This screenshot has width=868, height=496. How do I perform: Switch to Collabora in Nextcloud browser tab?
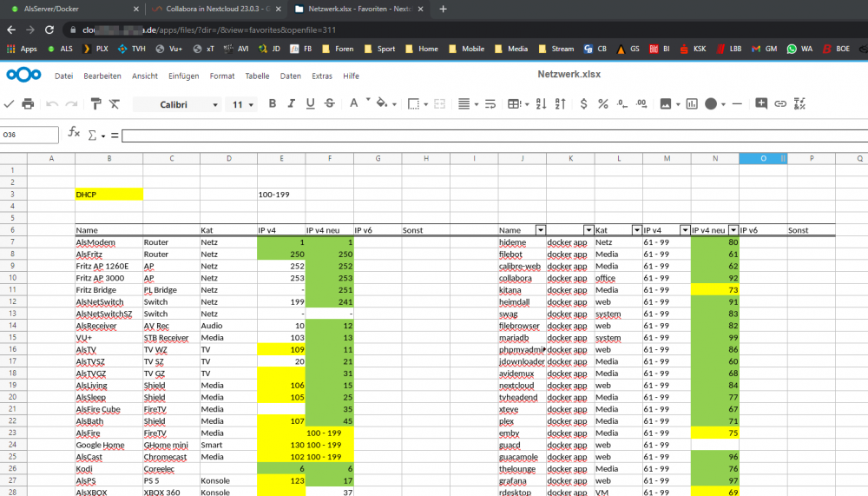click(216, 9)
